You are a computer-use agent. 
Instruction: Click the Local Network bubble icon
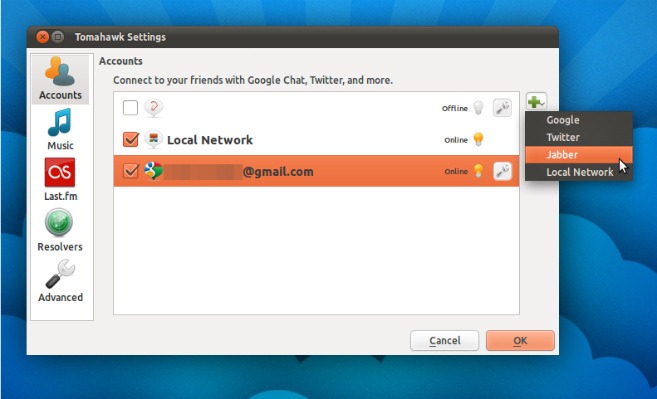[x=154, y=139]
